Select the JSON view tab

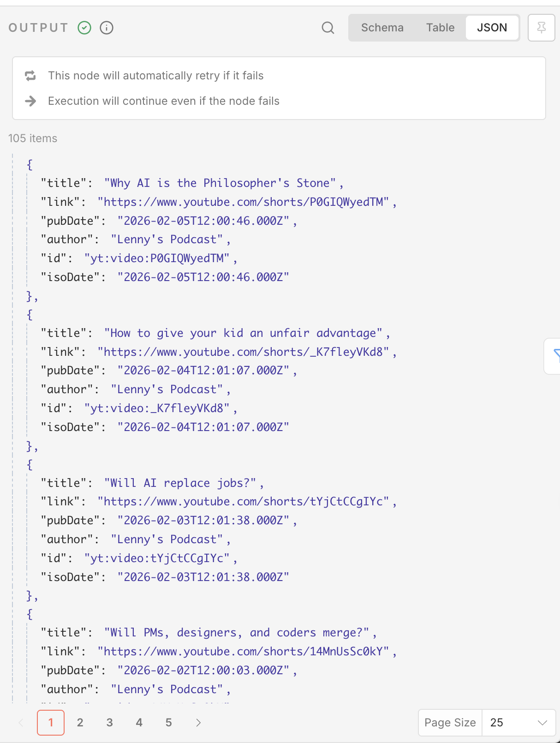coord(492,28)
